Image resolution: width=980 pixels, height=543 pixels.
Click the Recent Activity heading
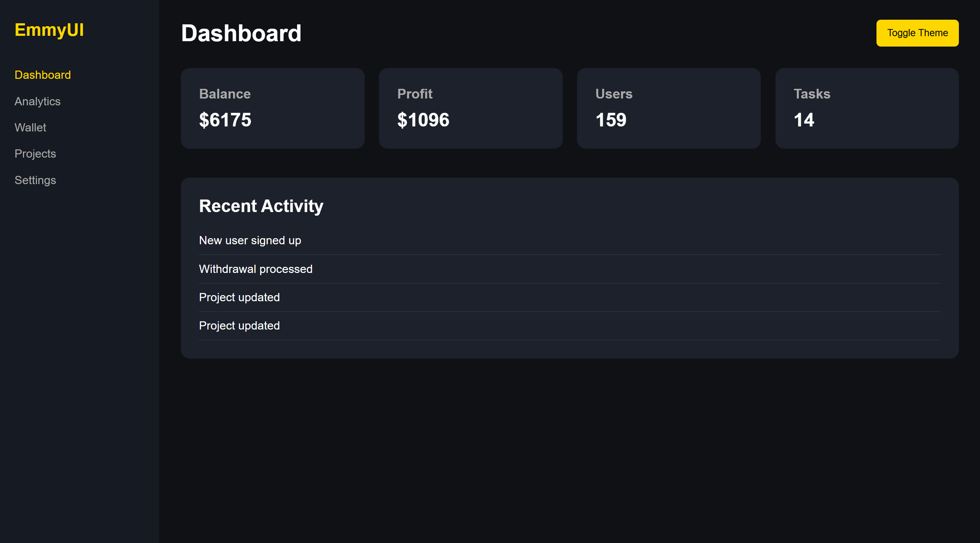[x=261, y=206]
